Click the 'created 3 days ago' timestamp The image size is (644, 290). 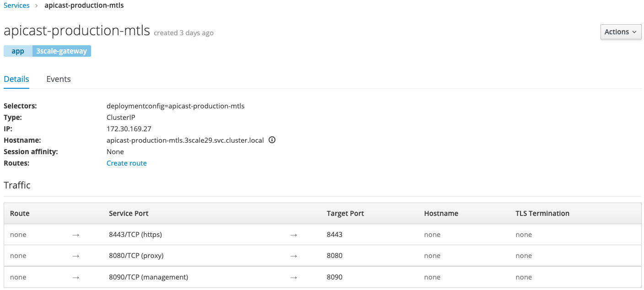pyautogui.click(x=183, y=33)
